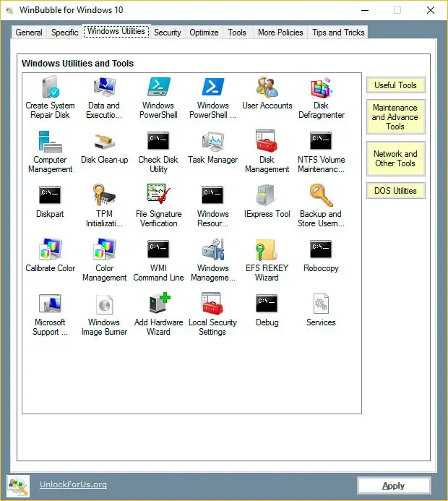This screenshot has height=501, width=448.
Task: Click the Apply button
Action: coord(394,486)
